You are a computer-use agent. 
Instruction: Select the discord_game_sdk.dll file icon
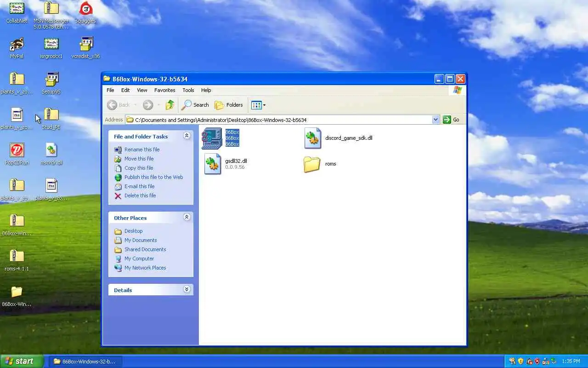(312, 138)
